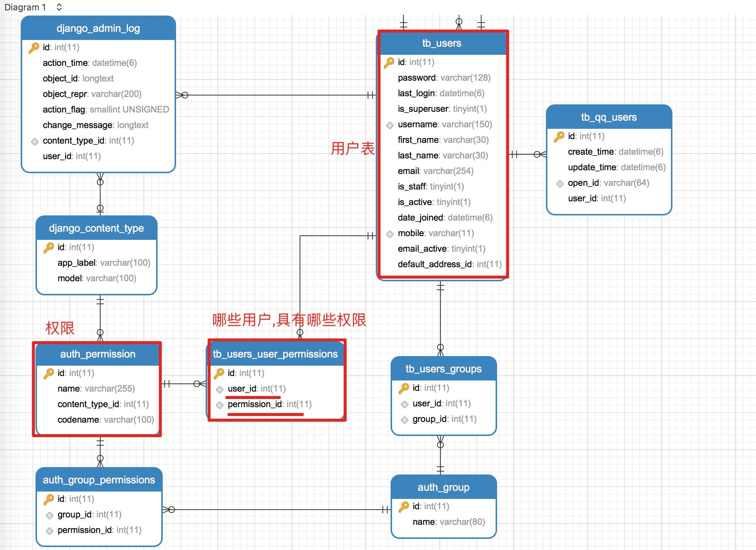
Task: Click user_id diamond in tb_users_groups
Action: pos(404,404)
